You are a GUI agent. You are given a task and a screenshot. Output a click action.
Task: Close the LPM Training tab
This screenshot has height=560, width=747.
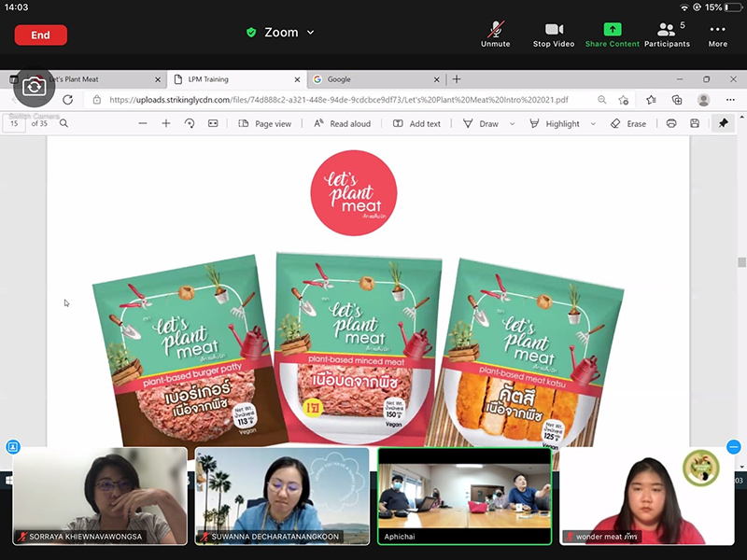tap(297, 79)
